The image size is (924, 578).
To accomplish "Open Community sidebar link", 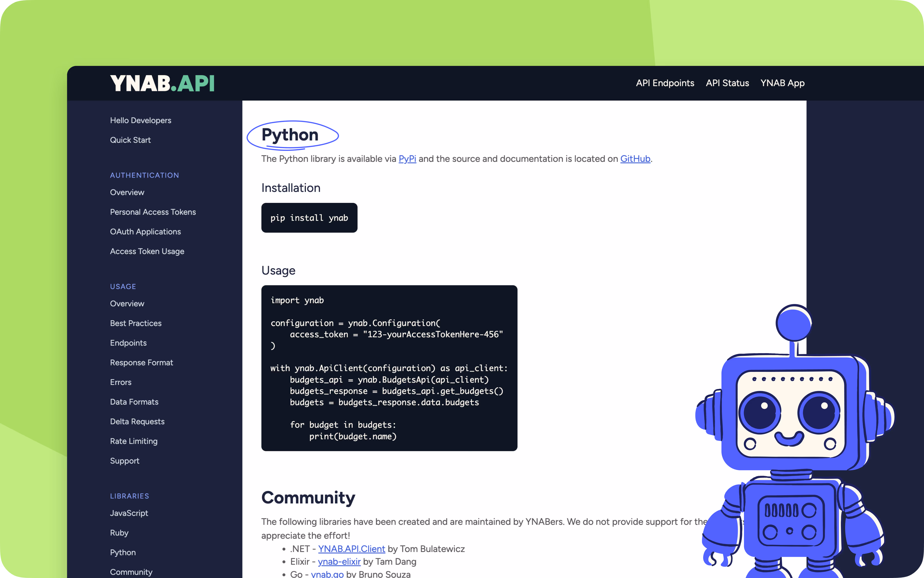I will pyautogui.click(x=131, y=572).
